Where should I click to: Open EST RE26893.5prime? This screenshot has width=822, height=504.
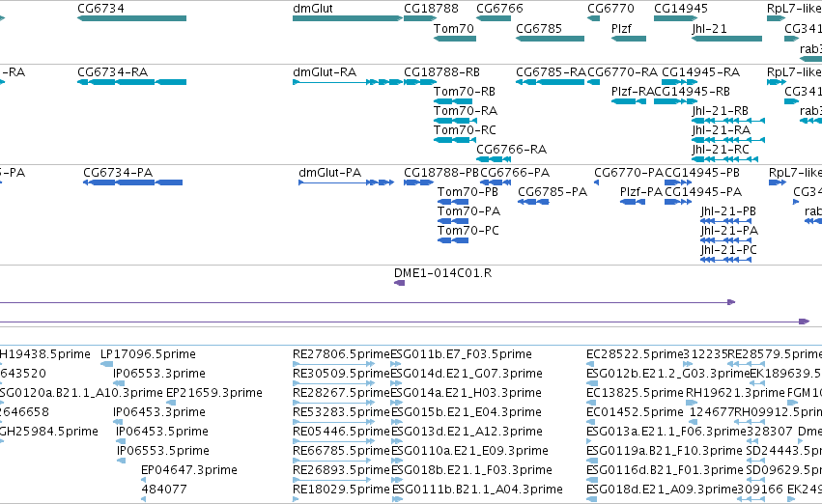click(341, 471)
